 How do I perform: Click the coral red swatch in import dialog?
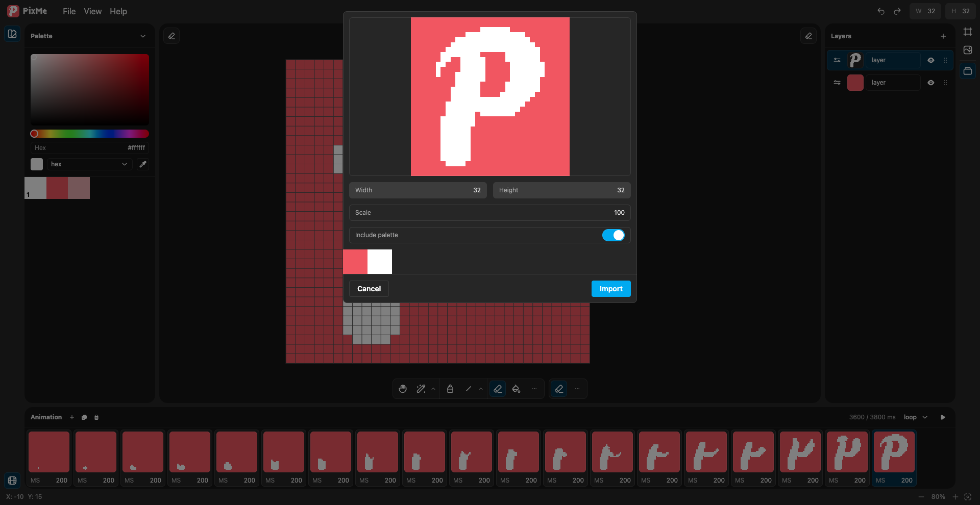pyautogui.click(x=355, y=262)
